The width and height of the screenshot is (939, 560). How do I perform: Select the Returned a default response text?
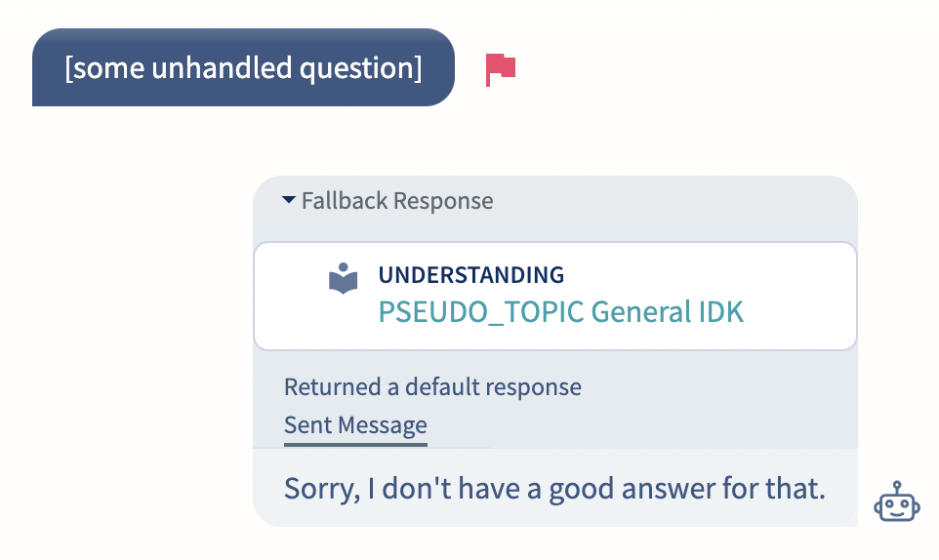(x=432, y=387)
